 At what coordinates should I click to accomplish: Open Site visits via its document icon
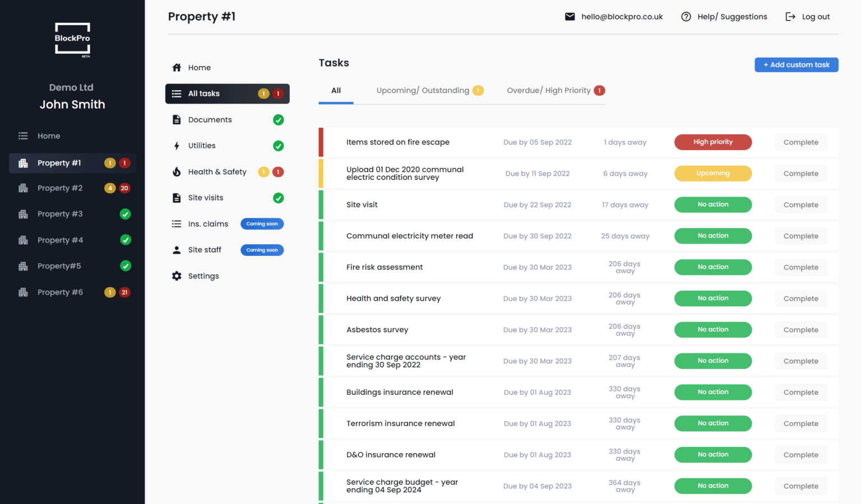(176, 197)
